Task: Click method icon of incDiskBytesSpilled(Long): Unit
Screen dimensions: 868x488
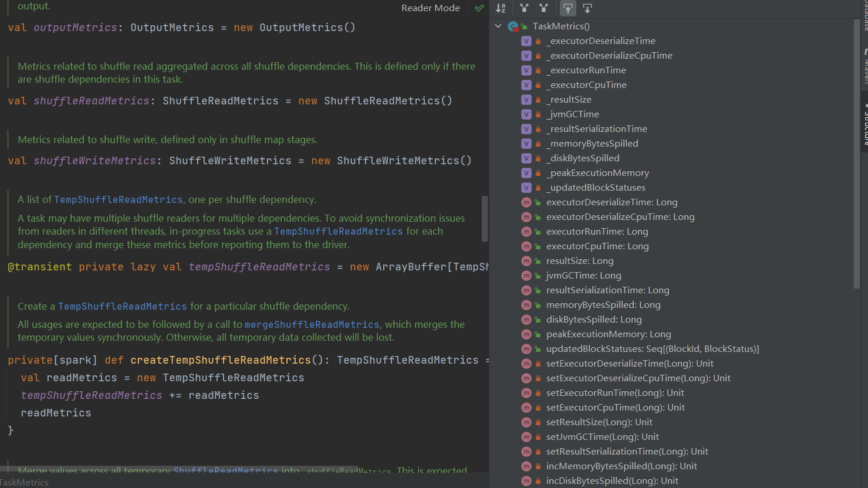Action: [x=526, y=481]
